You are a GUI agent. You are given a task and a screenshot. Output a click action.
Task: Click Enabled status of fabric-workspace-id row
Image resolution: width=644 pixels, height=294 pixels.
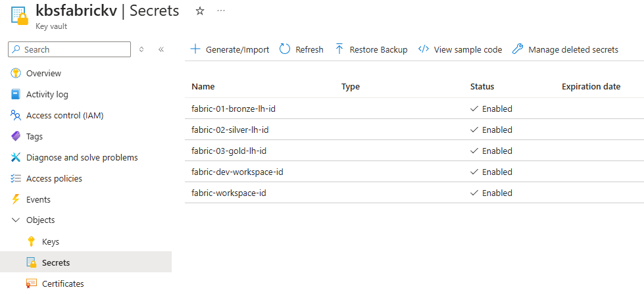(491, 193)
